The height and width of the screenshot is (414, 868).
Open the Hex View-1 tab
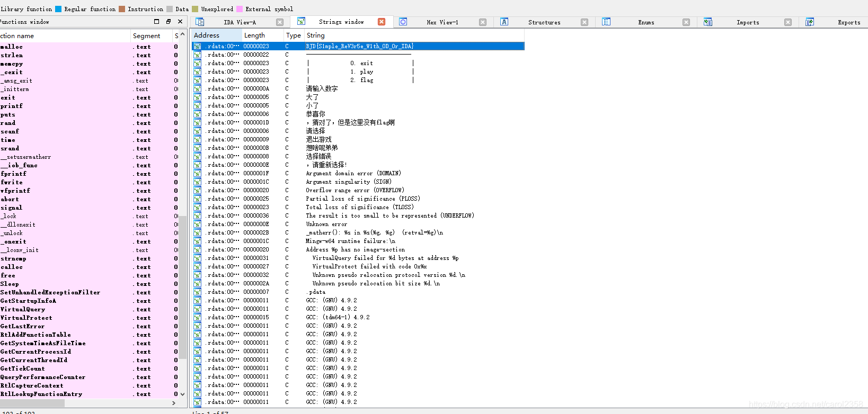pos(442,22)
